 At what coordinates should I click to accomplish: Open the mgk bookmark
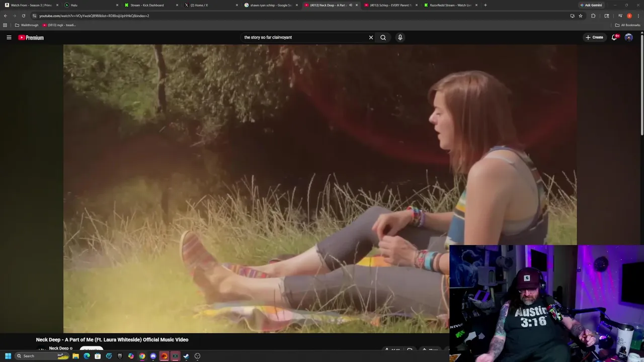coord(59,25)
